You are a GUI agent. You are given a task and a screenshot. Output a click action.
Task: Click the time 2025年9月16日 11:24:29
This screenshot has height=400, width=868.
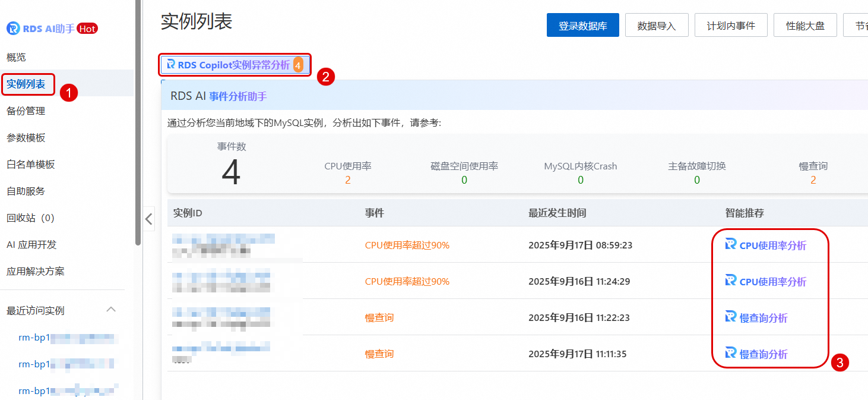point(579,281)
